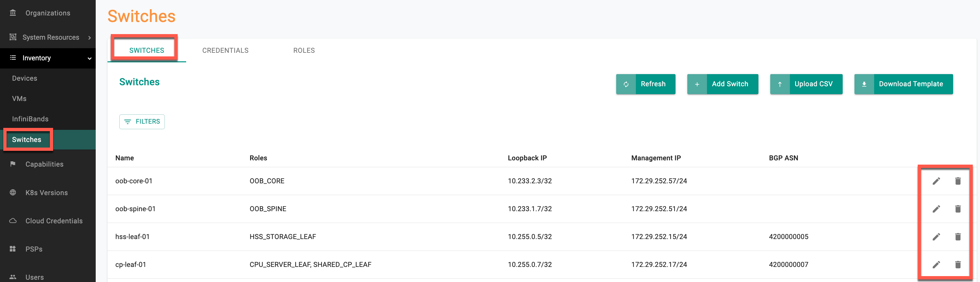
Task: Select Switches in the Inventory menu
Action: [x=27, y=140]
